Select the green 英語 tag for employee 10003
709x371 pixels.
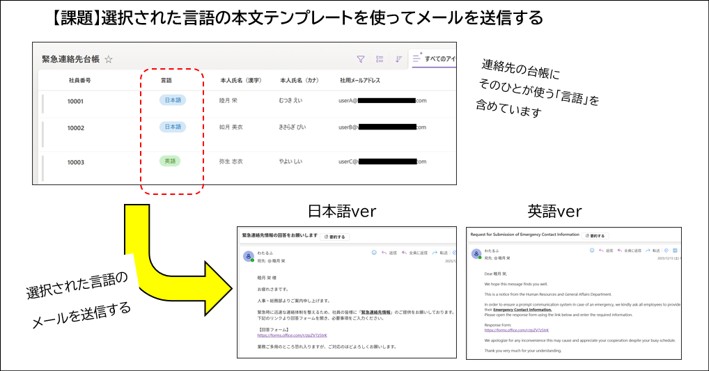click(x=170, y=161)
